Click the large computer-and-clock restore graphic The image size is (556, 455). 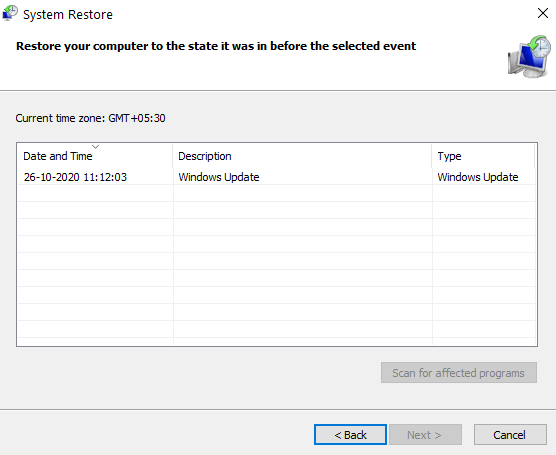point(529,56)
